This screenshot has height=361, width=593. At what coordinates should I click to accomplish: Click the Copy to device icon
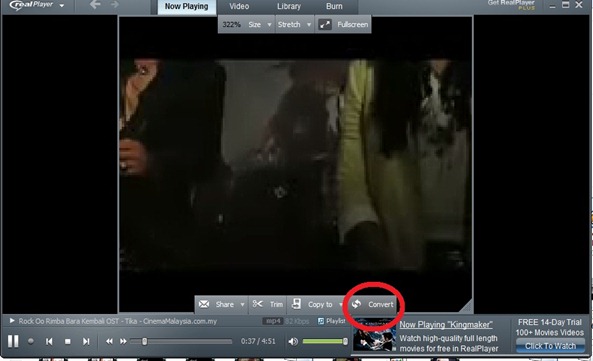pos(296,304)
